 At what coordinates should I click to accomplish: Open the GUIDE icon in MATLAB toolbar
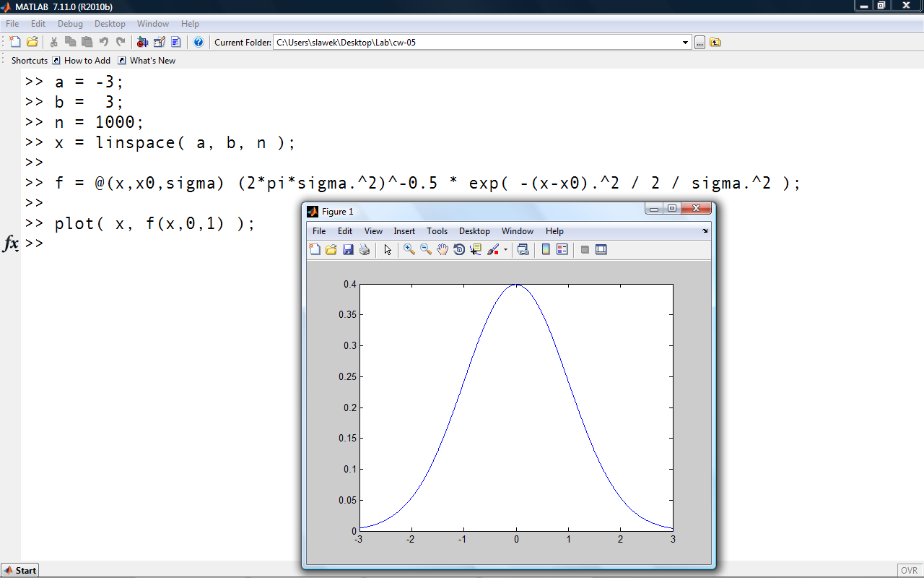[160, 42]
